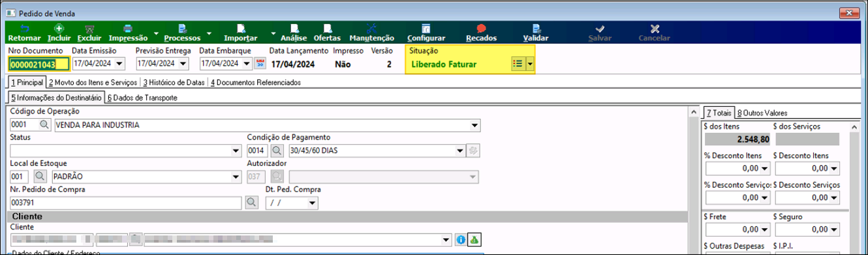868x255 pixels.
Task: Click the Situação list icon
Action: [518, 64]
